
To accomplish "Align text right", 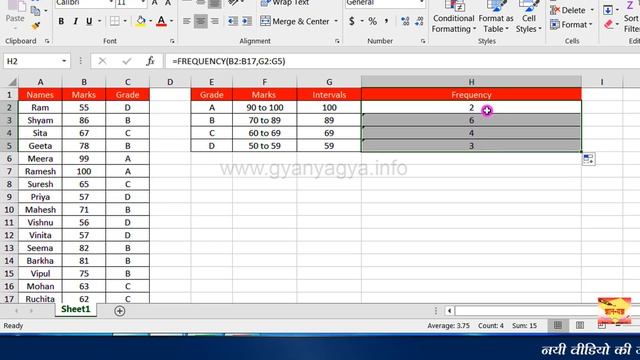I will 214,21.
